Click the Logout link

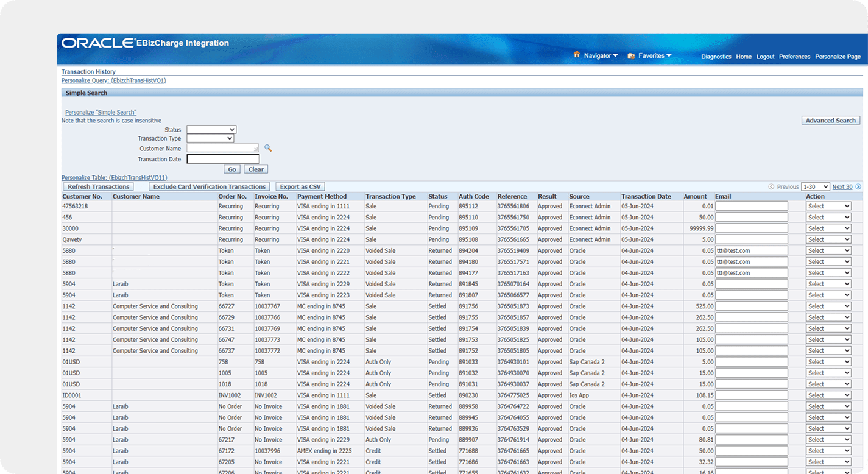click(x=766, y=57)
